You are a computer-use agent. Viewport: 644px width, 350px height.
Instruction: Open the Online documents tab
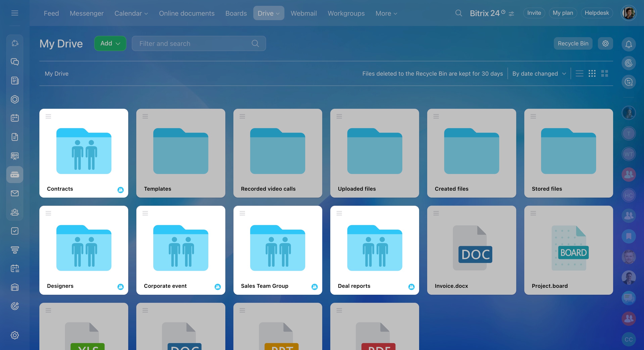186,13
